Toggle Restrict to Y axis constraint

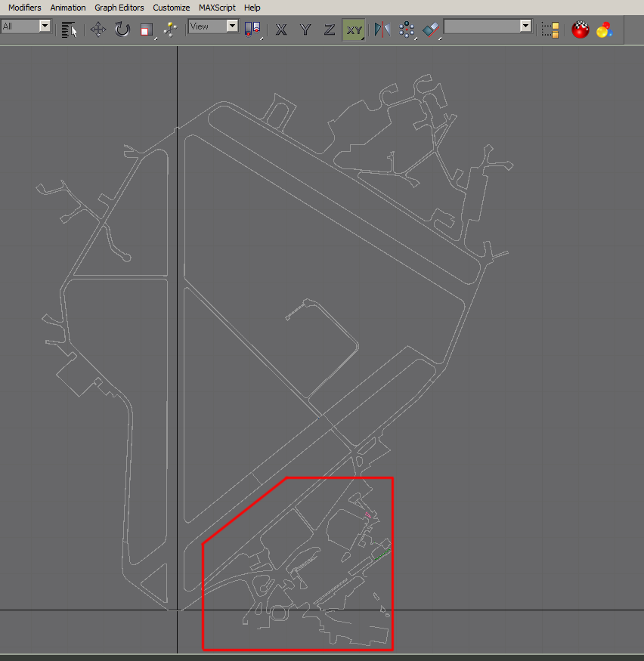(305, 29)
